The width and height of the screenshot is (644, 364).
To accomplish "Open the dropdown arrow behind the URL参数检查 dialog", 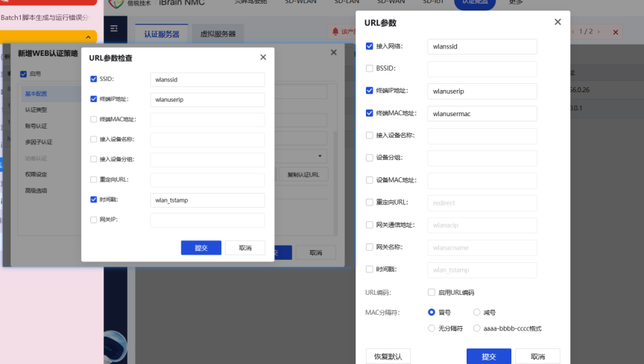I will pyautogui.click(x=320, y=156).
